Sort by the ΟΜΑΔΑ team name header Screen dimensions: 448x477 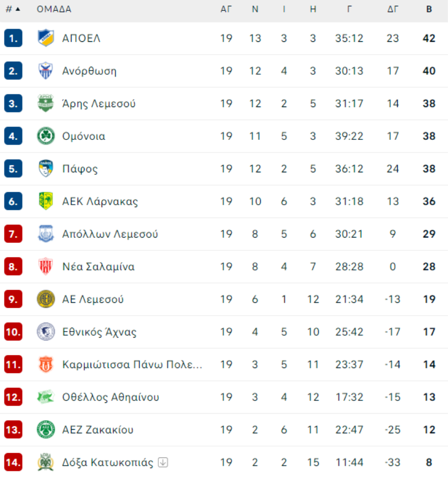coord(54,9)
